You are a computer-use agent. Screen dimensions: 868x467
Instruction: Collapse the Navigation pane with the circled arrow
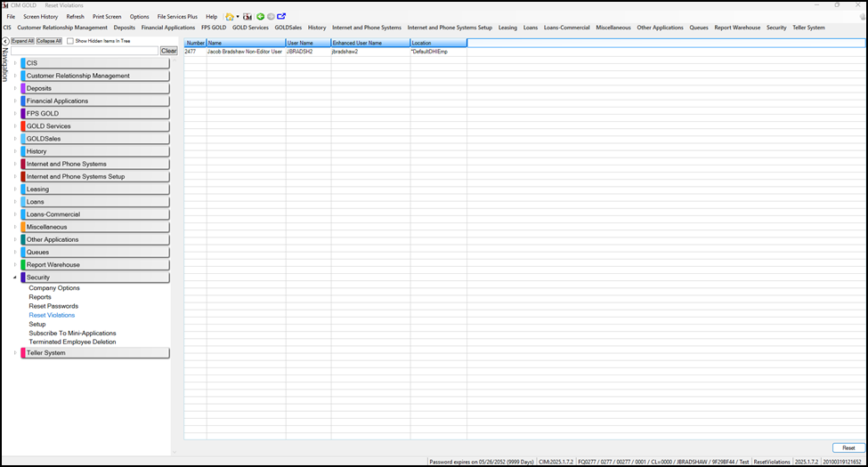click(x=5, y=41)
